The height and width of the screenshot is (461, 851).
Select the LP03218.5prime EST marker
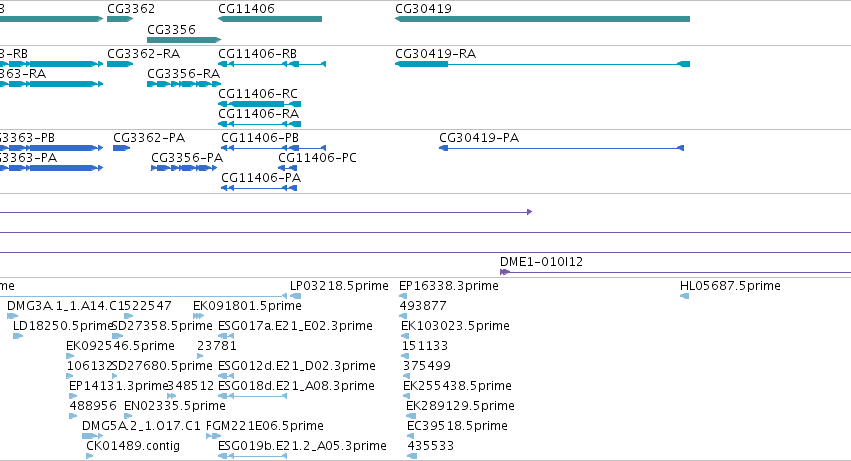[295, 296]
